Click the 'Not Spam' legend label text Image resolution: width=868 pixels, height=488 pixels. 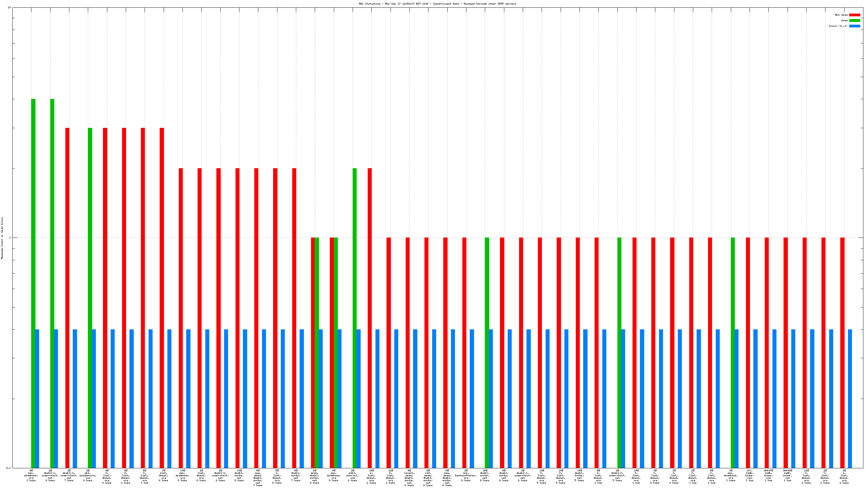click(x=841, y=15)
